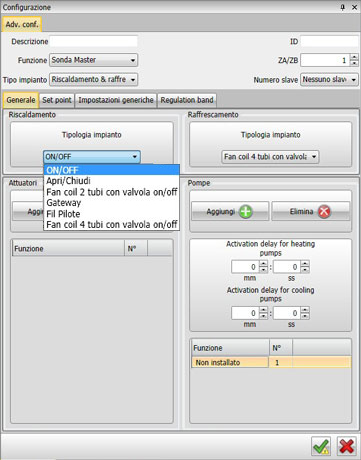Confirm configuration with green checkmark icon
The width and height of the screenshot is (361, 460).
coord(321,446)
